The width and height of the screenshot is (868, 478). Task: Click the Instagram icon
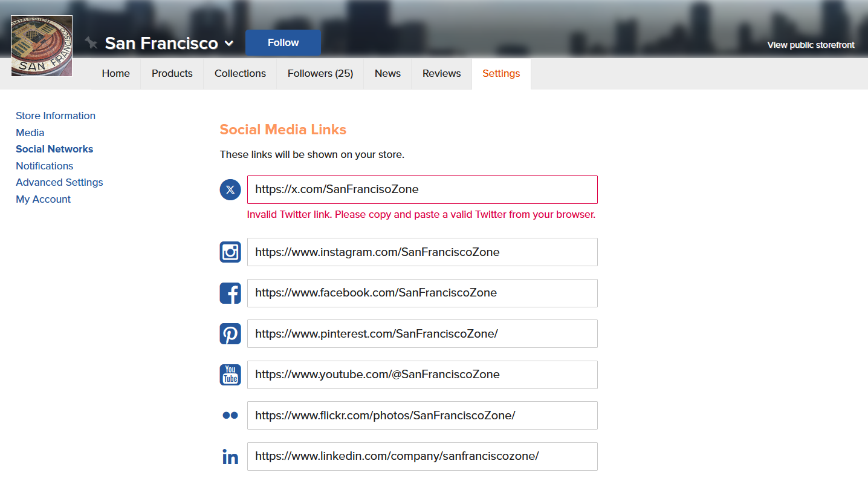coord(230,252)
